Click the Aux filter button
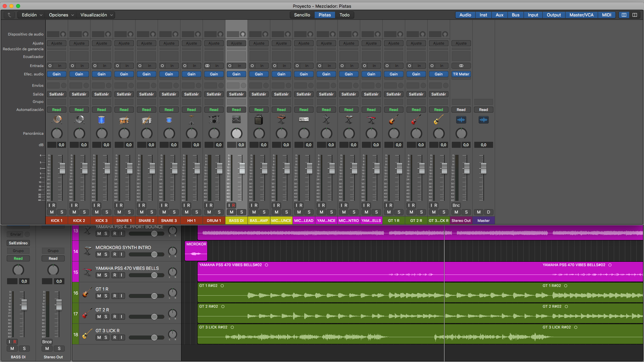The width and height of the screenshot is (644, 362). tap(499, 15)
